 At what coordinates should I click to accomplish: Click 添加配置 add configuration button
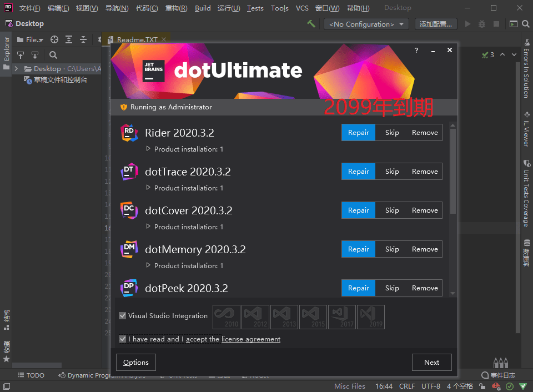point(436,24)
